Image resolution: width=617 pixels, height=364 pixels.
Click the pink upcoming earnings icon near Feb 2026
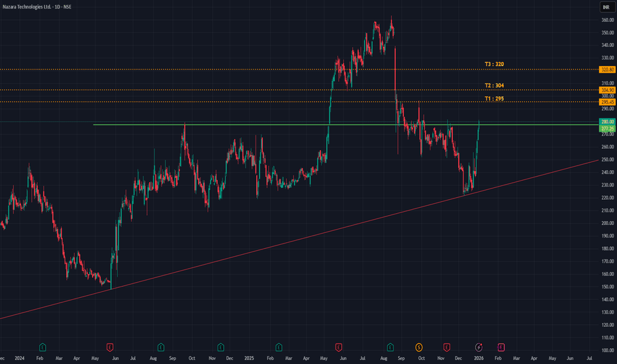tap(500, 347)
